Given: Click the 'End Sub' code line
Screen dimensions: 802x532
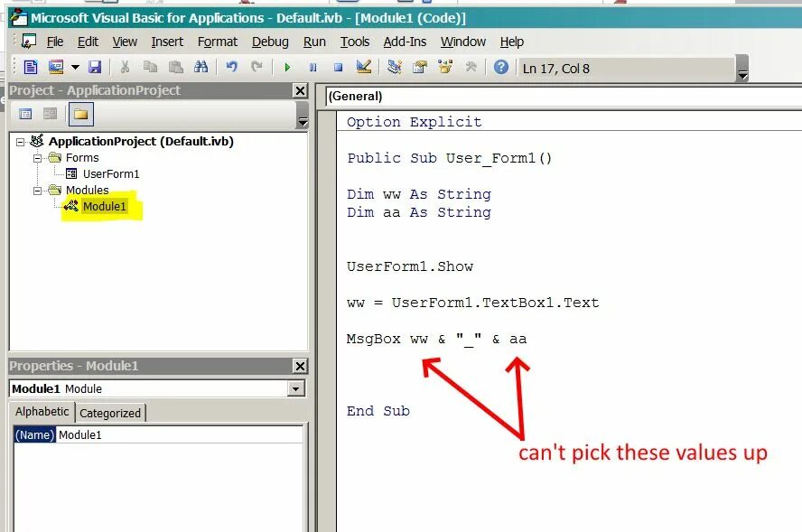Looking at the screenshot, I should point(378,411).
